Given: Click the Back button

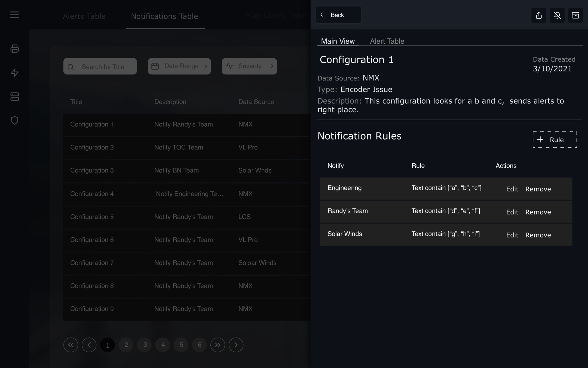Looking at the screenshot, I should tap(338, 15).
